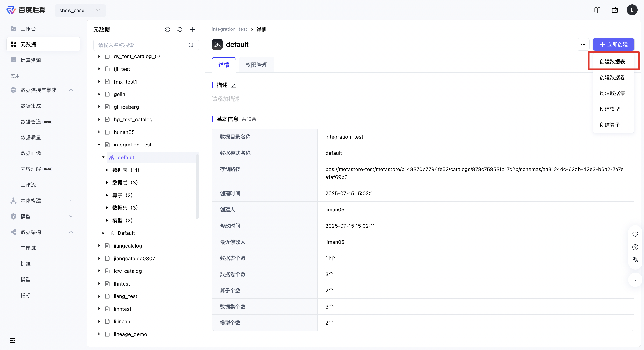The height and width of the screenshot is (350, 644).
Task: Expand the 数据表 (11) node
Action: click(107, 170)
